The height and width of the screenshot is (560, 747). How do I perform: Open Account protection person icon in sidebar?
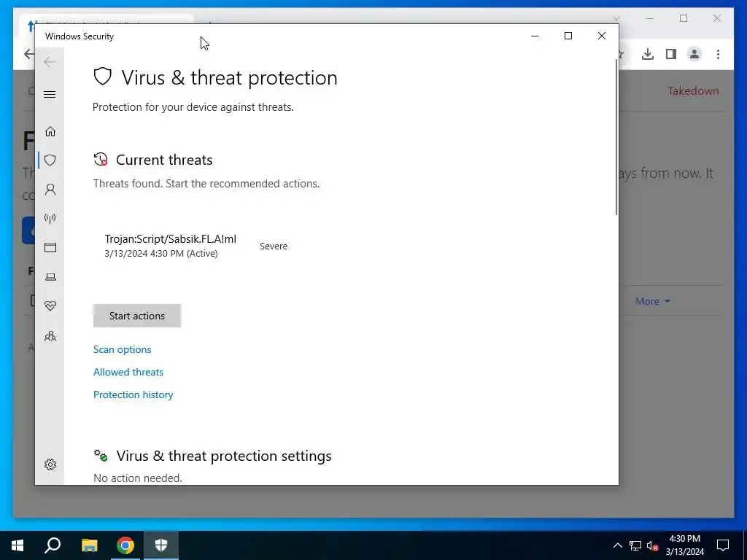point(50,190)
